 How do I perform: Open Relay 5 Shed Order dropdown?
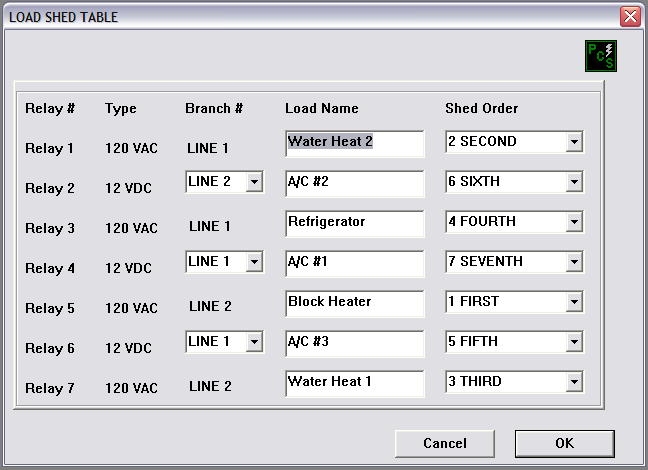click(x=574, y=302)
